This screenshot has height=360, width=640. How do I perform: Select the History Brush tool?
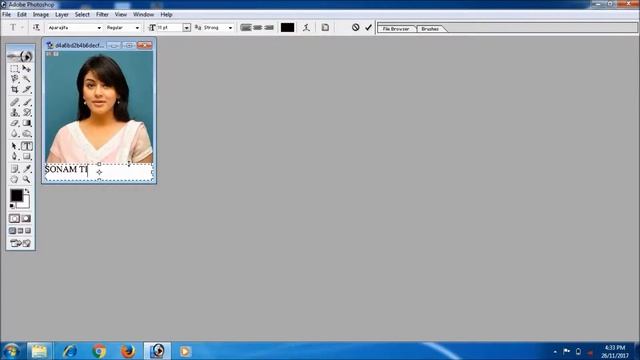(x=27, y=112)
